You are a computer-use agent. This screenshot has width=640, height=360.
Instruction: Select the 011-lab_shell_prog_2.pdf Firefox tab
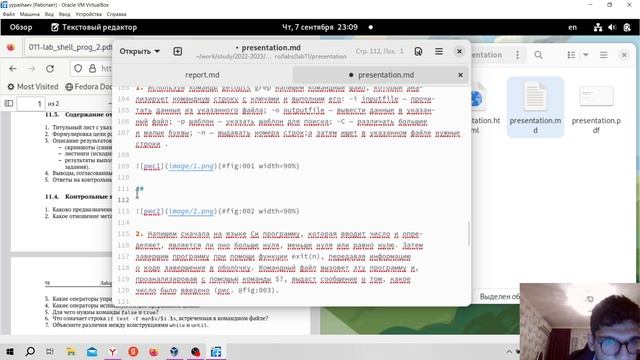[70, 47]
